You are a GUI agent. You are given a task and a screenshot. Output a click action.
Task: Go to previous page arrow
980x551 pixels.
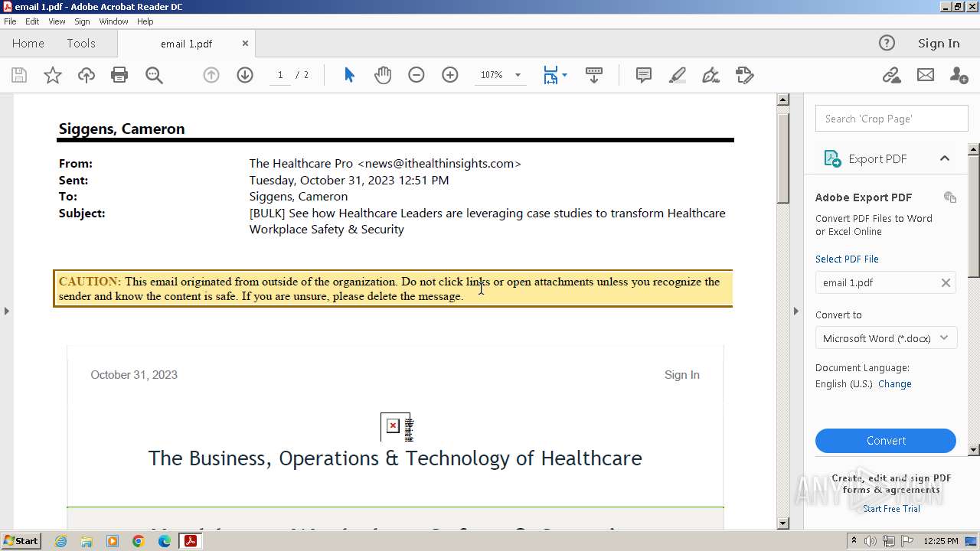(211, 75)
